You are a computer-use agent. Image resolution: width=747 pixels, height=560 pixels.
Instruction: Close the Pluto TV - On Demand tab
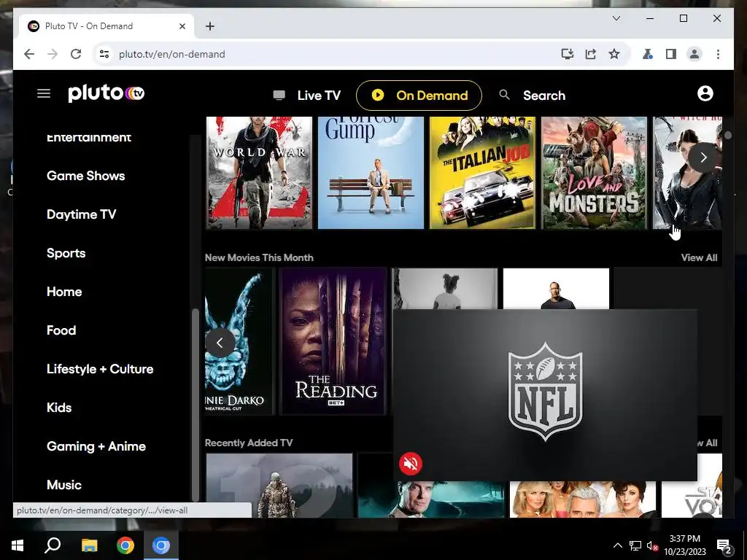(182, 26)
